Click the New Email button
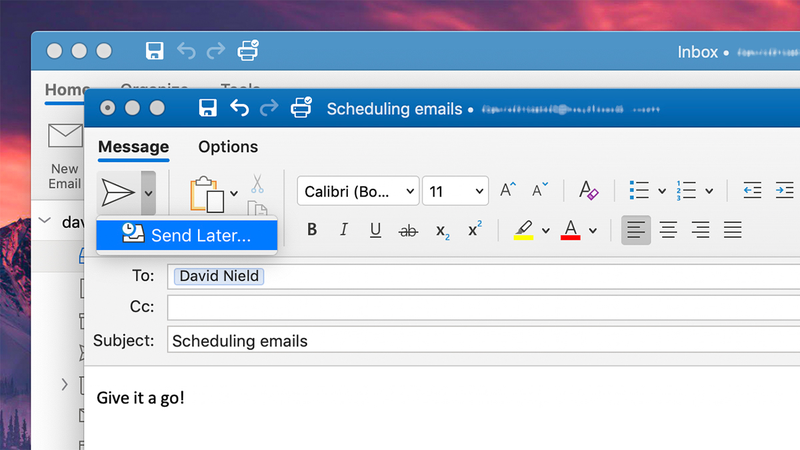Screen dimensions: 800x450 (65, 156)
